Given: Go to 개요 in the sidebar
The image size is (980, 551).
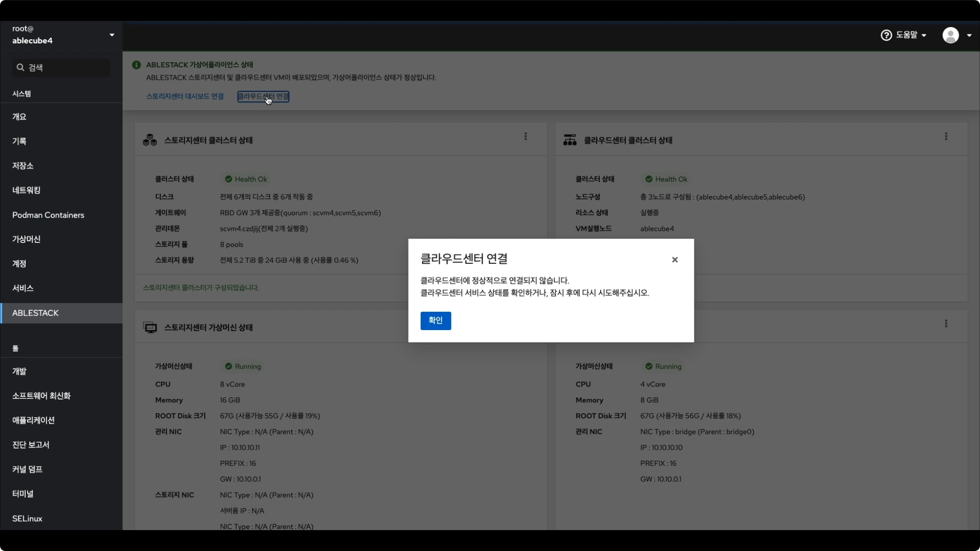Looking at the screenshot, I should pos(61,116).
